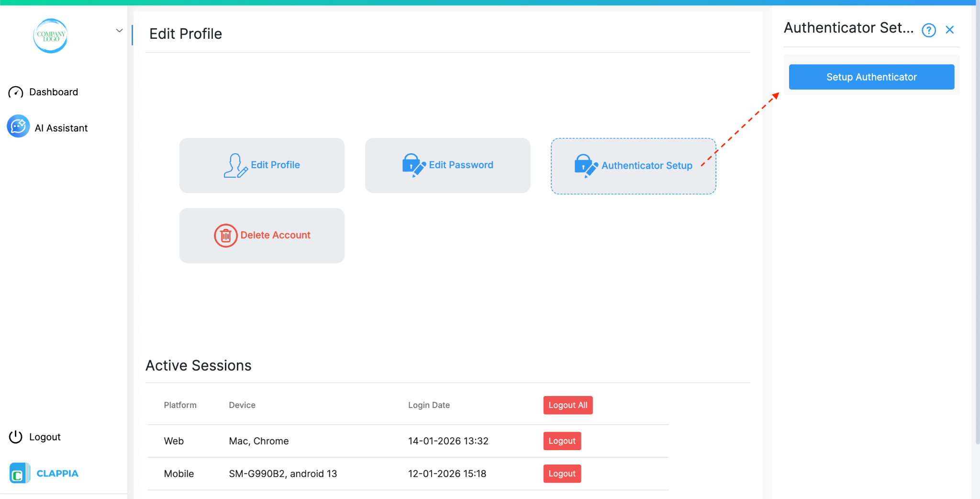Click the Delete Account trash icon
The width and height of the screenshot is (980, 499).
(x=225, y=235)
